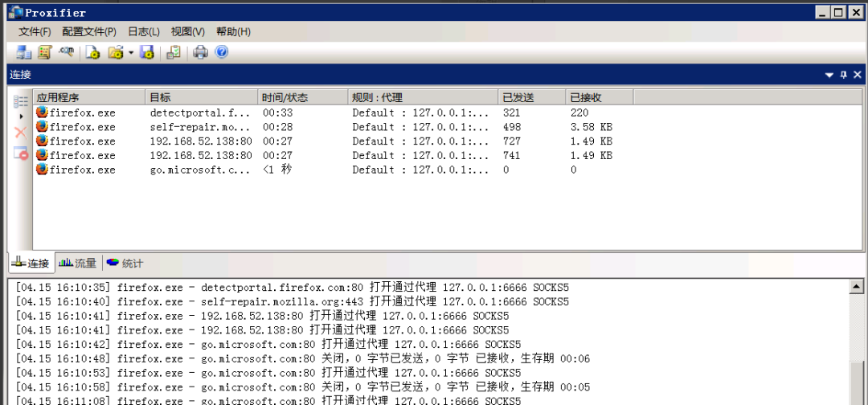The height and width of the screenshot is (405, 868).
Task: Open the help question mark icon
Action: click(222, 52)
